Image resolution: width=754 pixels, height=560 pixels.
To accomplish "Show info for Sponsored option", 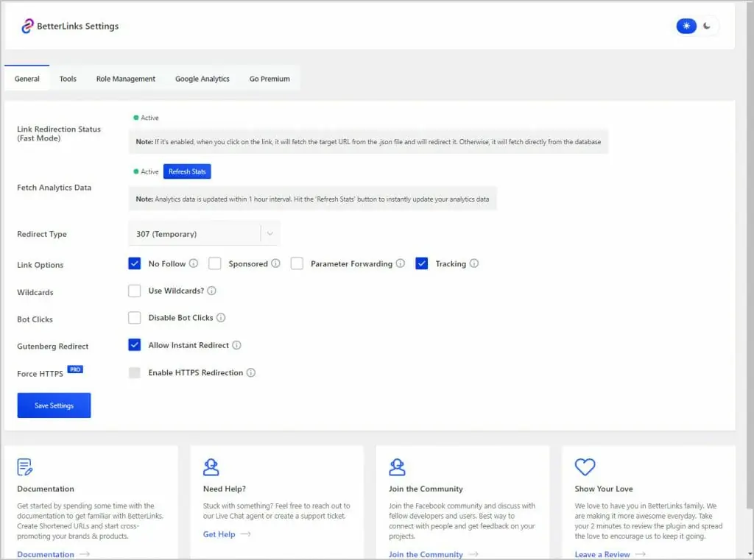I will click(x=275, y=263).
